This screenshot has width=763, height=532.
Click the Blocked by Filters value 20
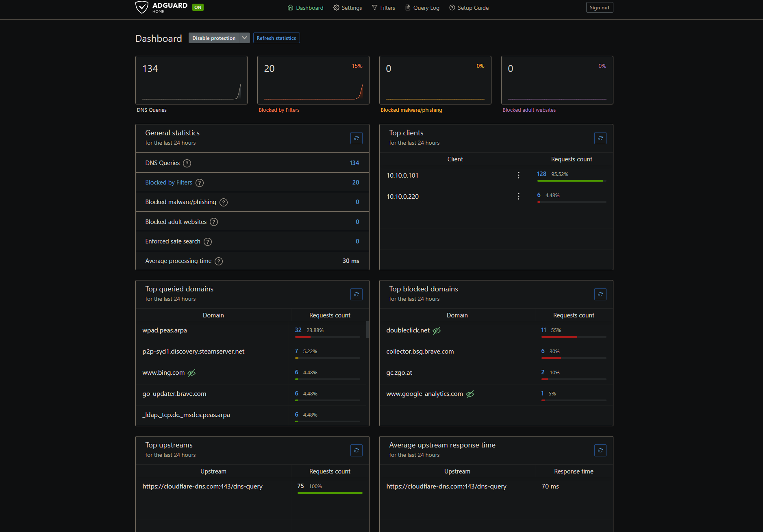[356, 182]
